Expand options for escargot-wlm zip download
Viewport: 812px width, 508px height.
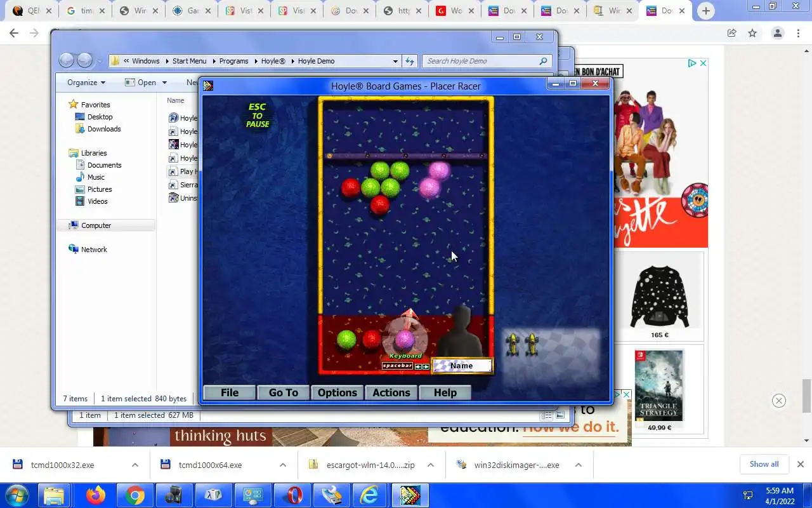(430, 465)
